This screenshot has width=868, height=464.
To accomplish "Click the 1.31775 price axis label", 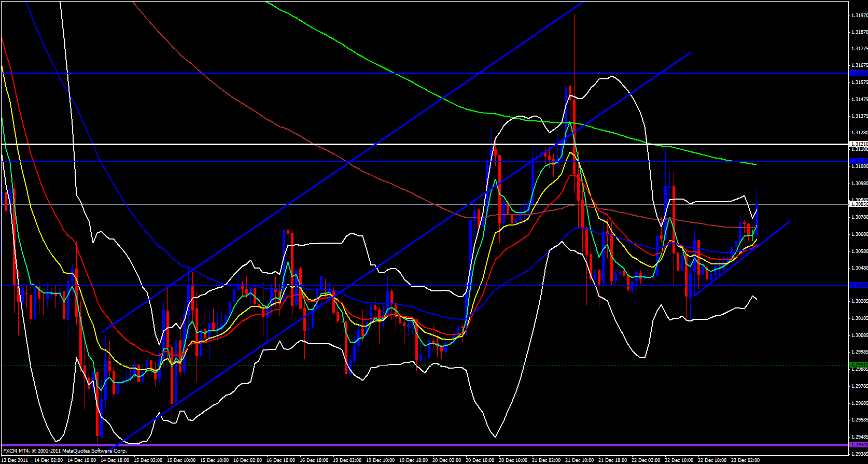I will point(860,49).
